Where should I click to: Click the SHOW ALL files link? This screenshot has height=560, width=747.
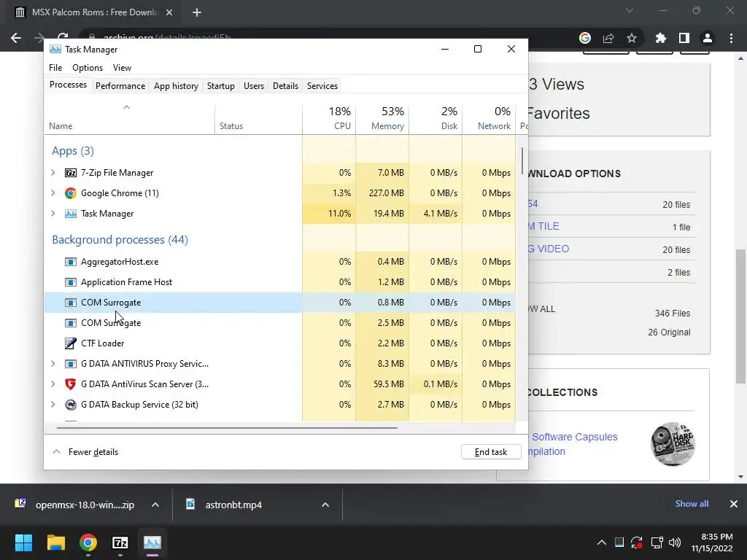[541, 309]
